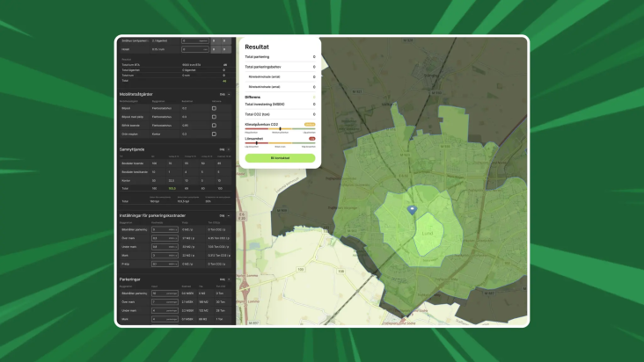Click the yellow Klimatpåverkan CO2 rating badge
Viewport: 644px width, 362px height.
[310, 125]
